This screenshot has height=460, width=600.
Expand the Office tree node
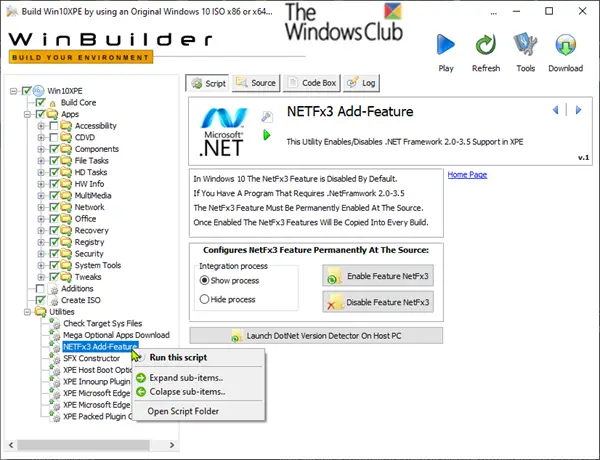point(41,219)
